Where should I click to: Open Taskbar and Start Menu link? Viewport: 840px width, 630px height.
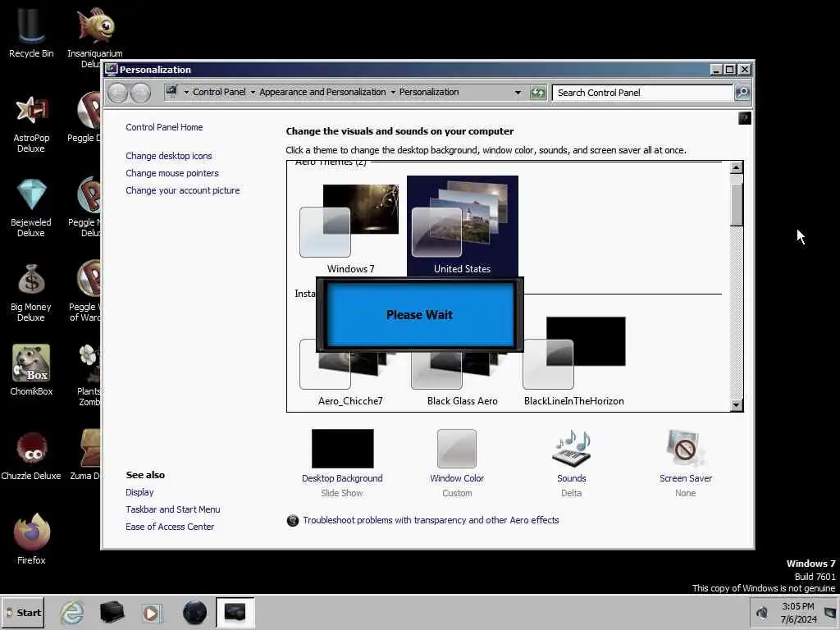point(172,509)
